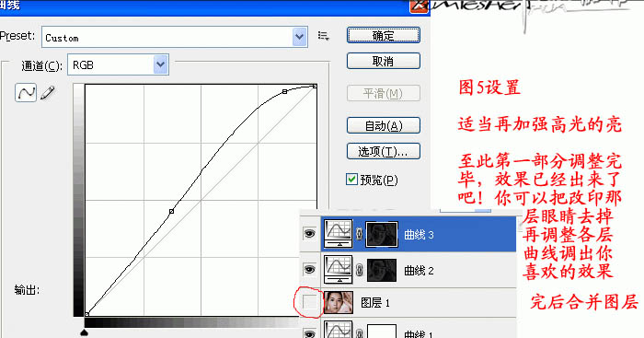
Task: Click the chain link icon on 曲线 3
Action: click(360, 234)
